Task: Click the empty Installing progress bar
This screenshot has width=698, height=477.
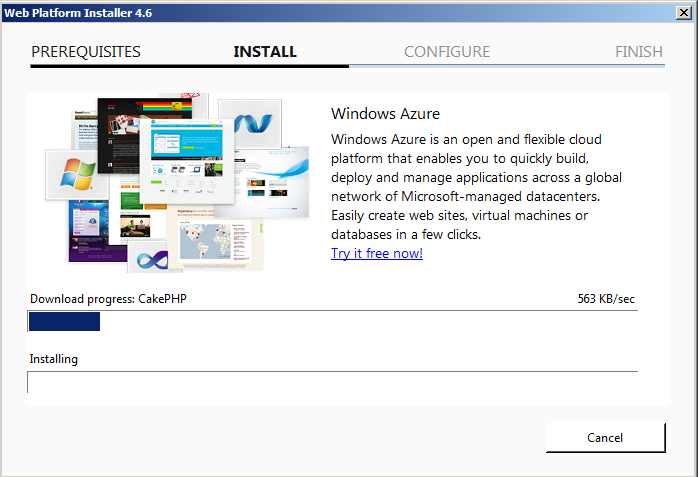Action: coord(333,382)
